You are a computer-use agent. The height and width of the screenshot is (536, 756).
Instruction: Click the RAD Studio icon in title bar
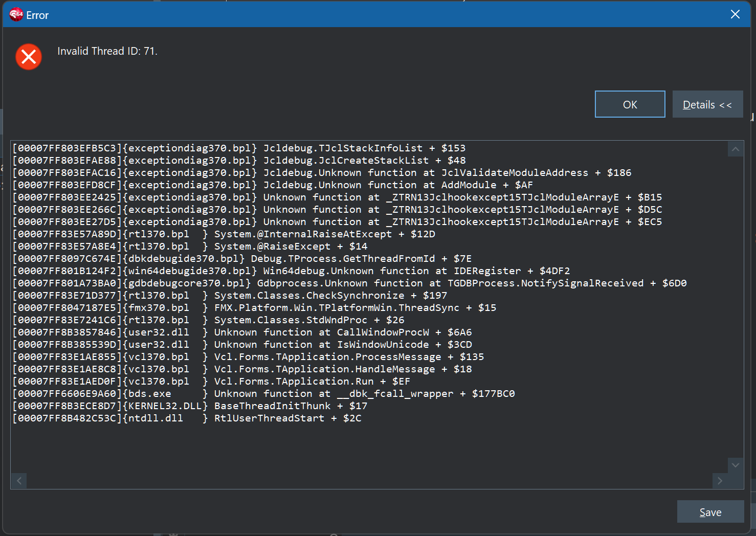tap(16, 15)
